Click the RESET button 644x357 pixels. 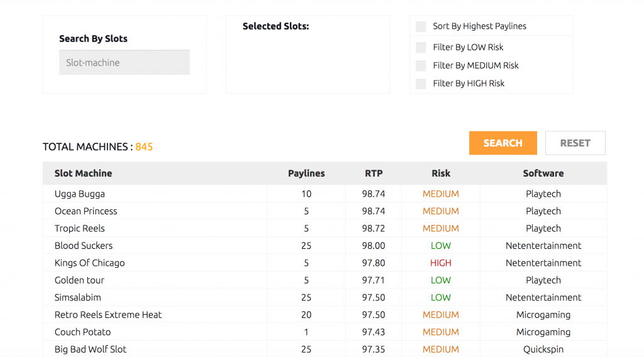[x=575, y=143]
